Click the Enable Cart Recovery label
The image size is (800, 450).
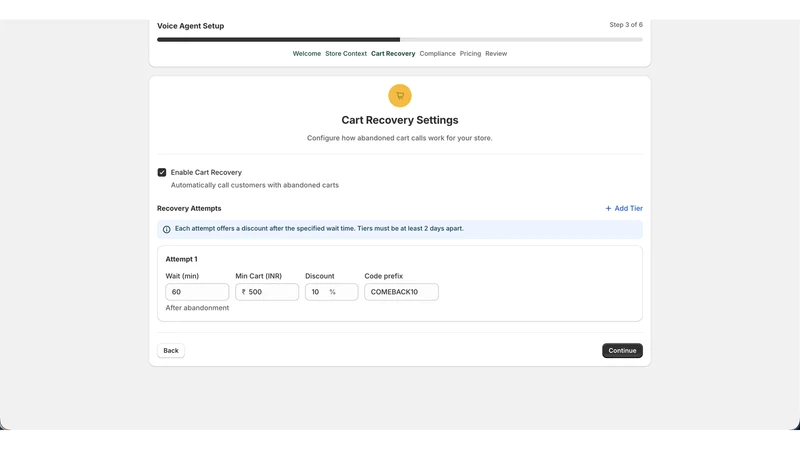coord(206,172)
